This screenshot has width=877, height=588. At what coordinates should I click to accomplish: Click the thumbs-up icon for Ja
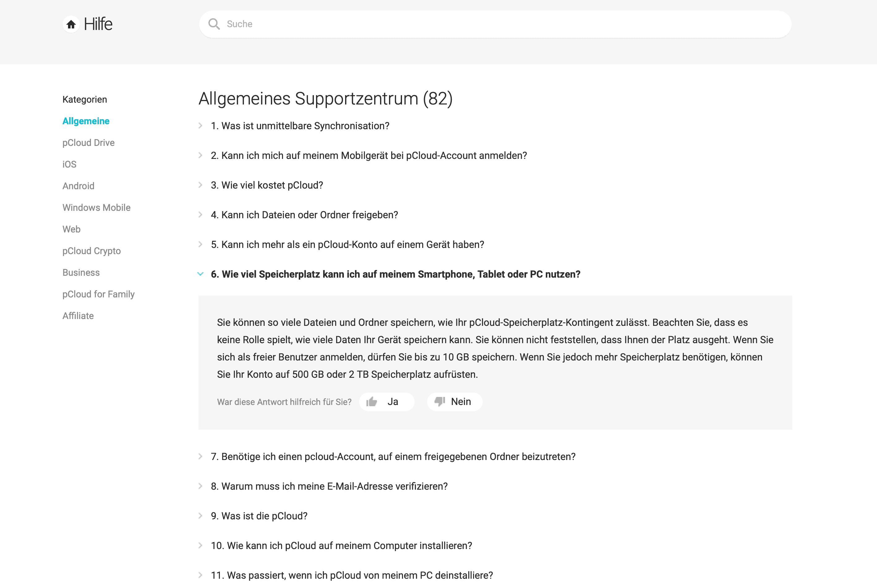[372, 402]
